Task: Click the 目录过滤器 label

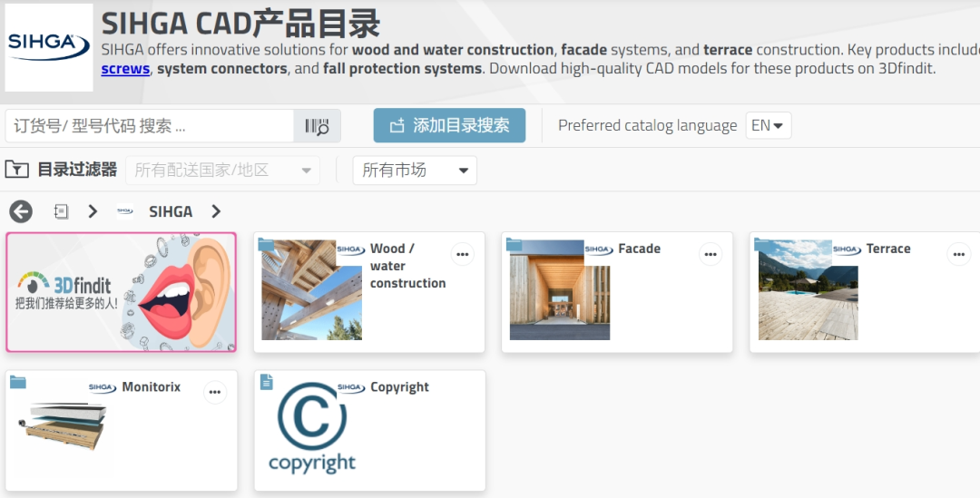Action: tap(77, 170)
